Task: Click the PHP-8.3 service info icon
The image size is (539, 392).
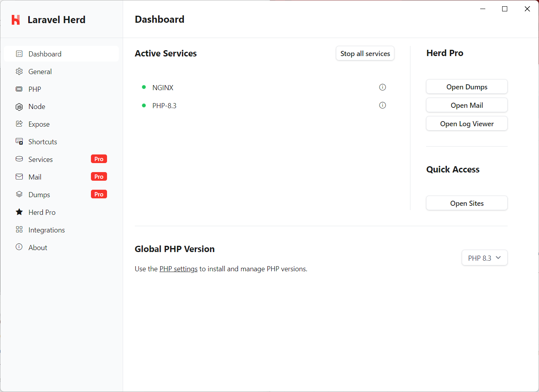Action: (383, 105)
